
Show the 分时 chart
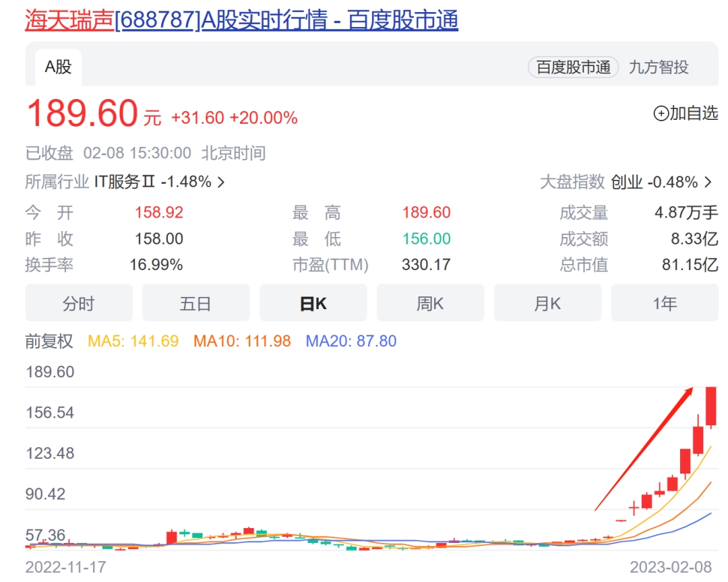coord(79,303)
